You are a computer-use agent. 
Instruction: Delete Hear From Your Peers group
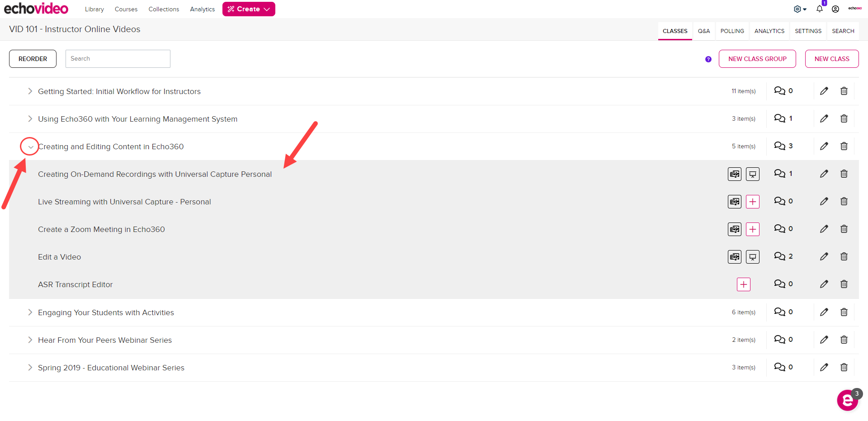point(844,340)
